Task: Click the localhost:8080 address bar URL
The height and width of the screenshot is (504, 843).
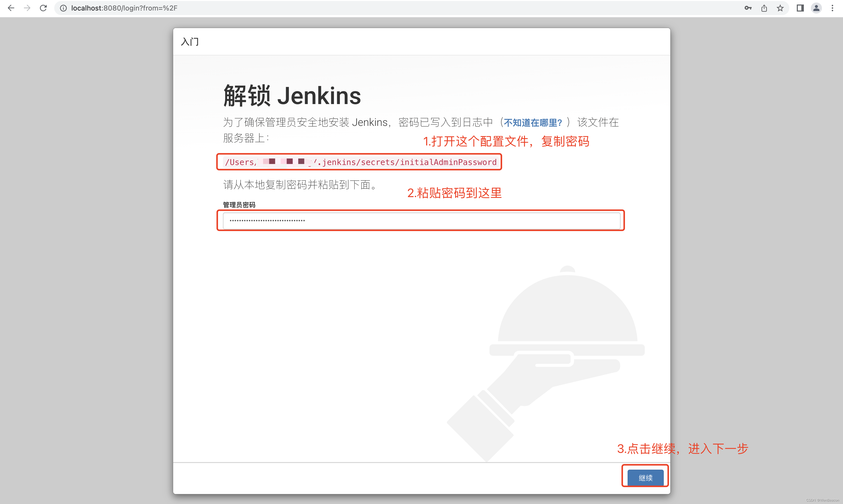Action: [x=124, y=8]
